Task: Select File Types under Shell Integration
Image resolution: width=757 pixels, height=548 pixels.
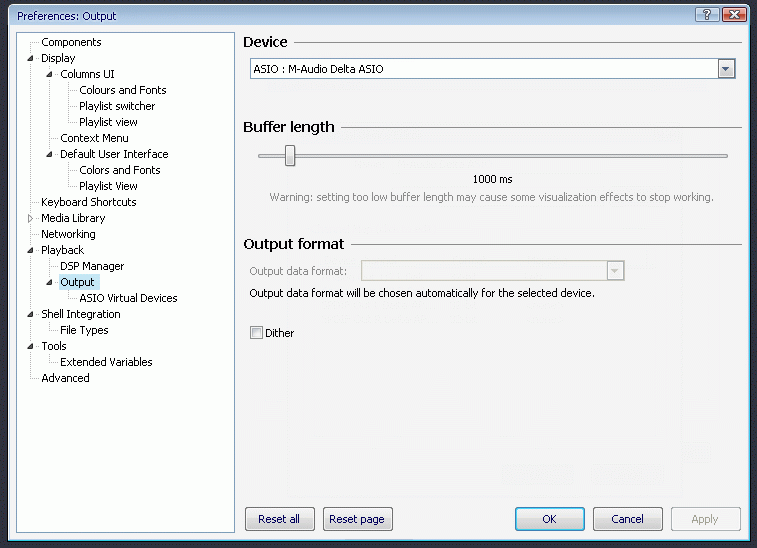Action: [84, 330]
